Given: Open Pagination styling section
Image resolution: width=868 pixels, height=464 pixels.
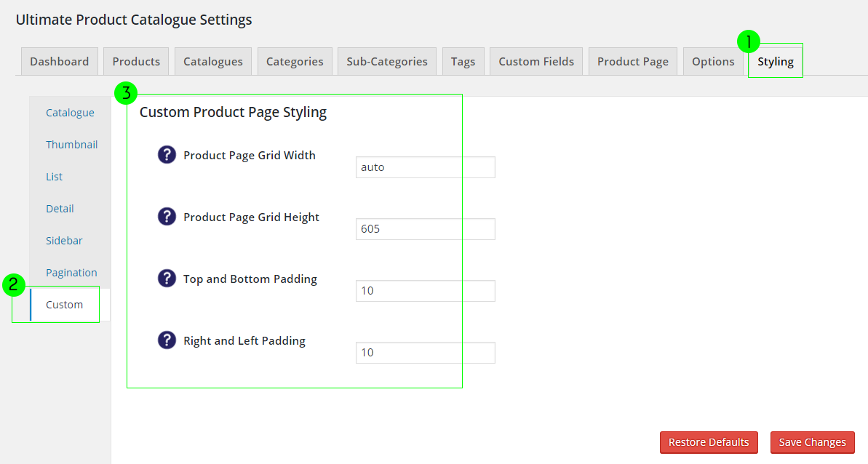Looking at the screenshot, I should pyautogui.click(x=71, y=273).
